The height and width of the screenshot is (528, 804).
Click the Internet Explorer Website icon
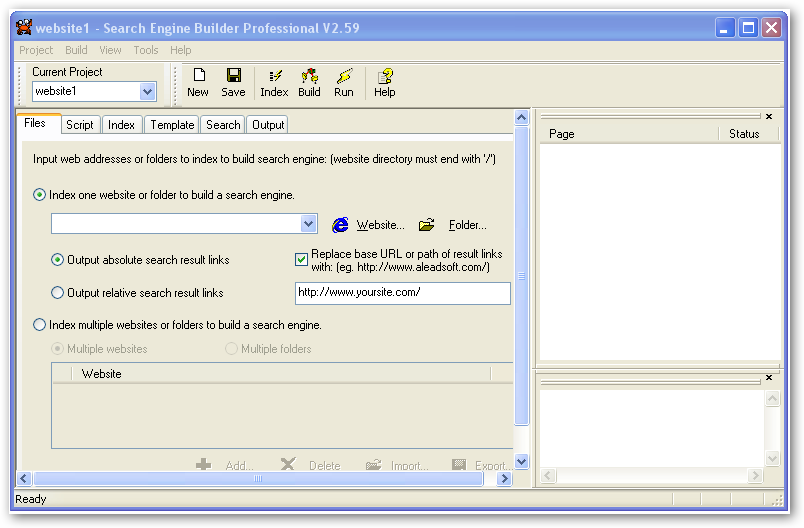(340, 225)
